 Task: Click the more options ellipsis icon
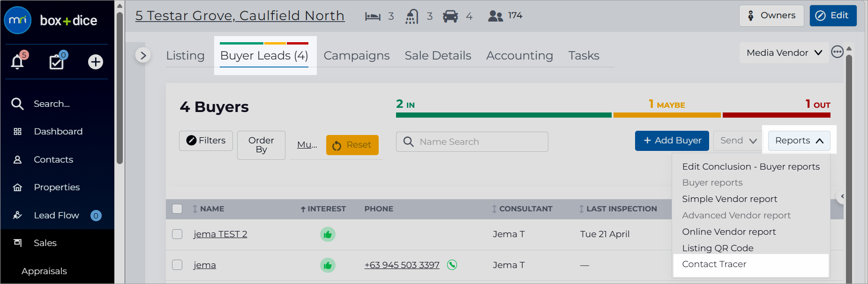point(837,52)
